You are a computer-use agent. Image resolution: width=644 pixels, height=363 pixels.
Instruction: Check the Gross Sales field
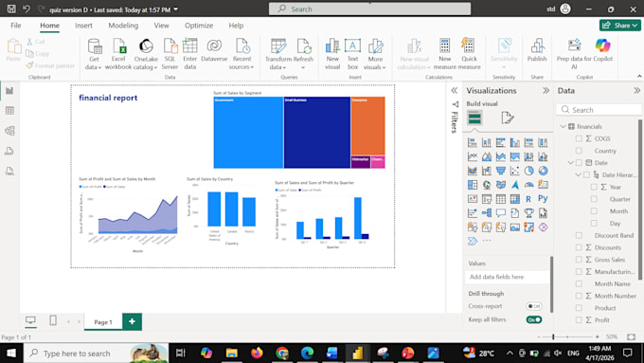pyautogui.click(x=579, y=260)
